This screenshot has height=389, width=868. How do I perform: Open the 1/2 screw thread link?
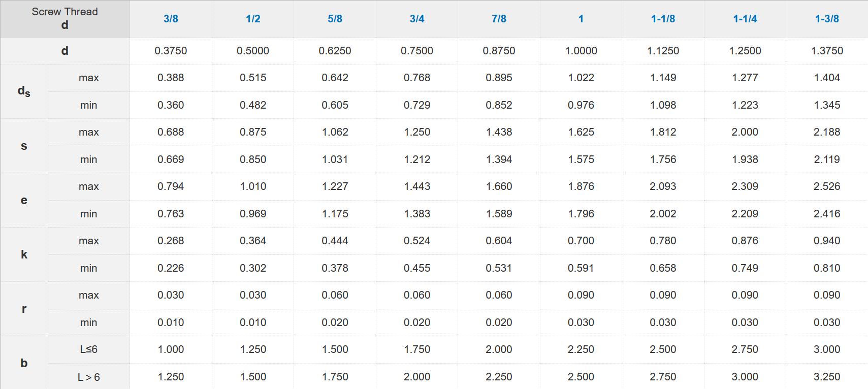click(253, 19)
